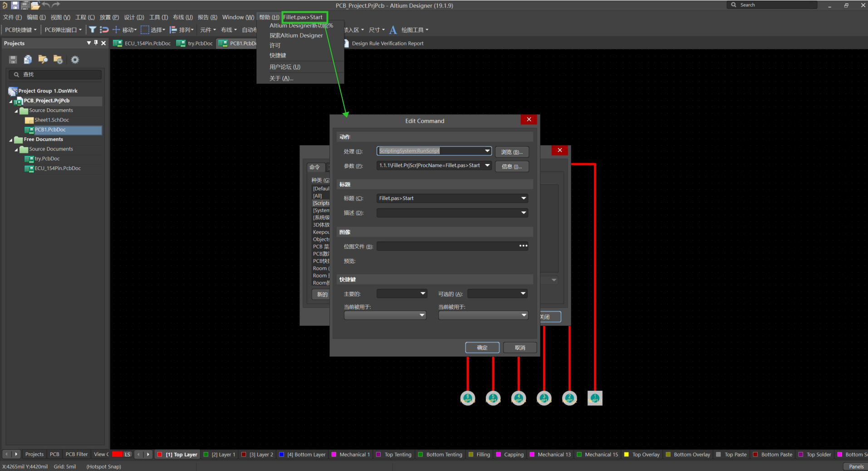Click the 浏览 (B) browse button
This screenshot has height=471, width=868.
click(x=511, y=152)
